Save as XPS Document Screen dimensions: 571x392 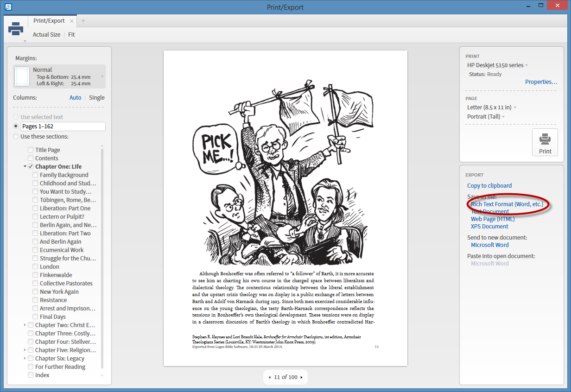coord(489,227)
